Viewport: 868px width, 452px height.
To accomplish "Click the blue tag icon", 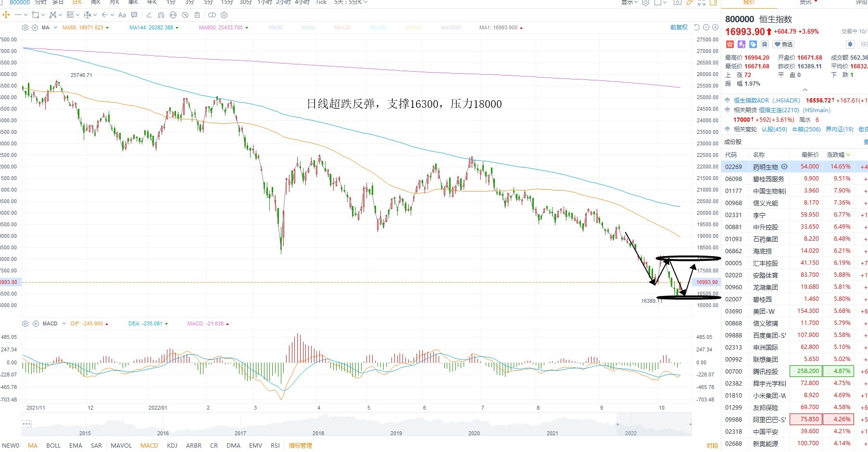I will point(753,44).
